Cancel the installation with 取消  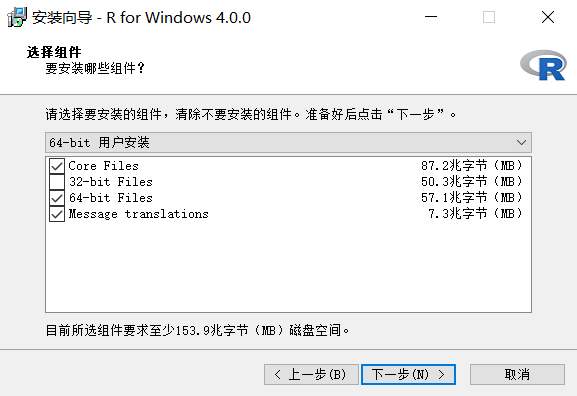tap(517, 375)
